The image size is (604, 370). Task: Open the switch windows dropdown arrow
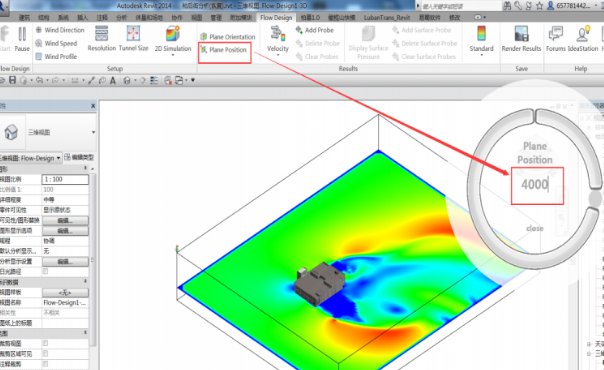(x=186, y=80)
